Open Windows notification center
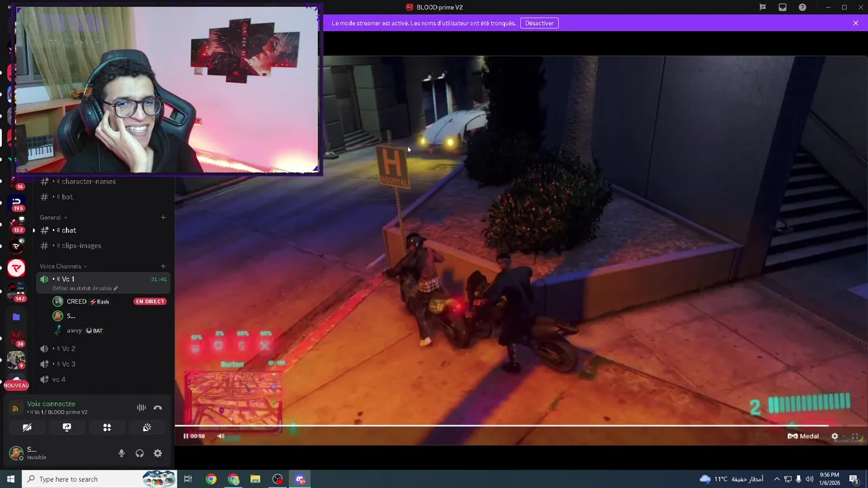The width and height of the screenshot is (868, 488). click(854, 479)
